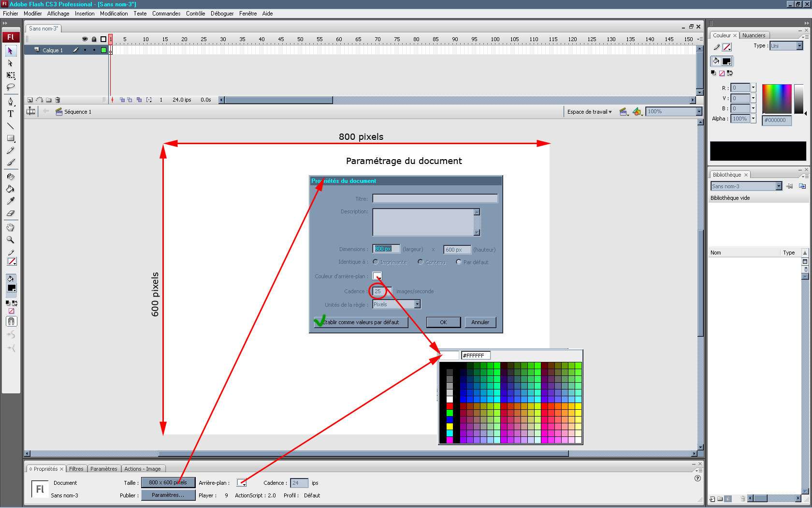Image resolution: width=812 pixels, height=508 pixels.
Task: Click Annuler in document properties dialog
Action: click(480, 322)
